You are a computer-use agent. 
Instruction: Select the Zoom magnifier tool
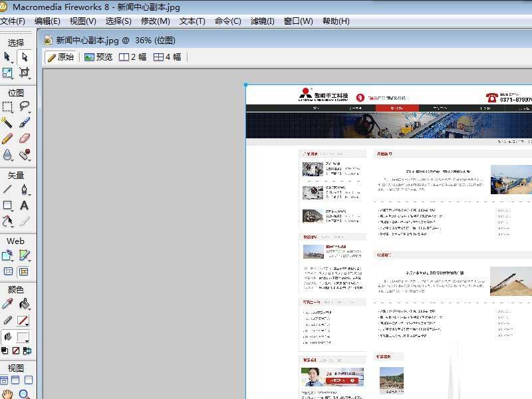point(25,395)
